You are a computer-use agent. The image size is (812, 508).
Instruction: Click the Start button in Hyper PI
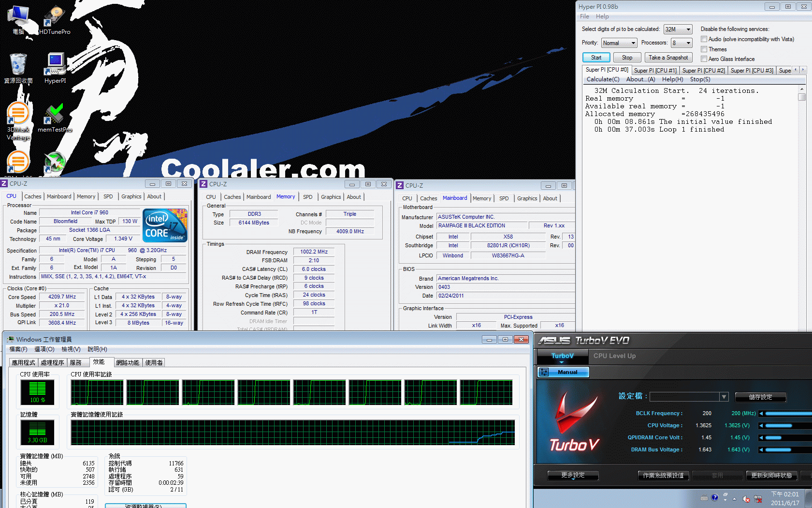click(596, 58)
